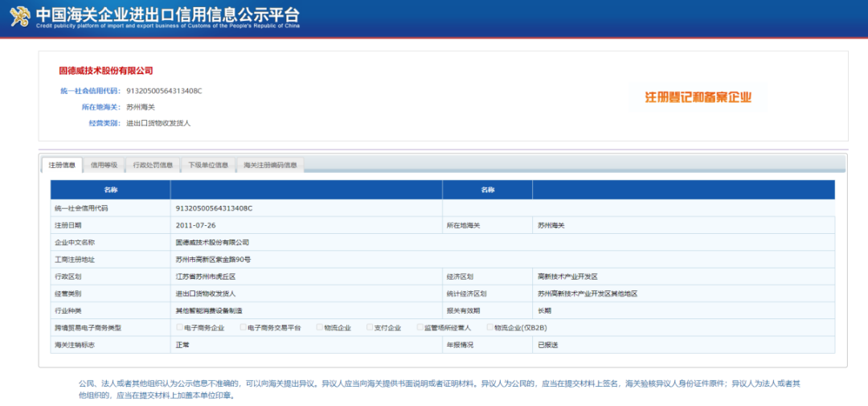Tick the 物流企业 checkbox
Image resolution: width=868 pixels, height=406 pixels.
pos(319,327)
